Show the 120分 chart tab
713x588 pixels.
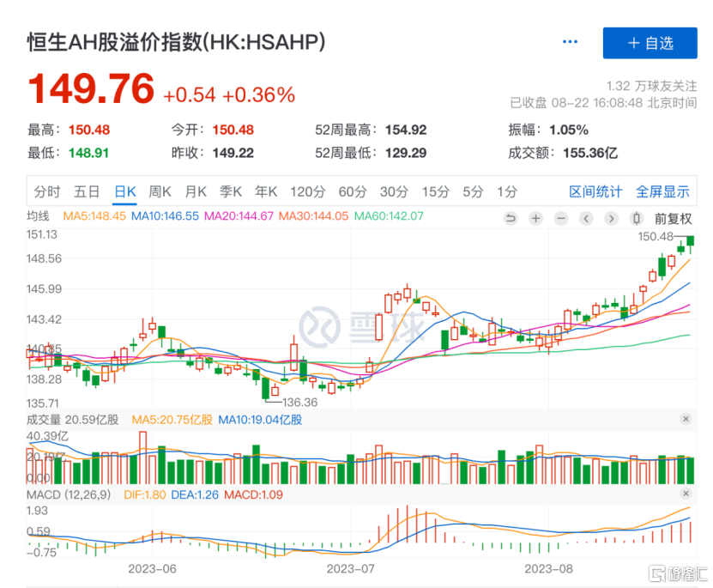[x=308, y=192]
